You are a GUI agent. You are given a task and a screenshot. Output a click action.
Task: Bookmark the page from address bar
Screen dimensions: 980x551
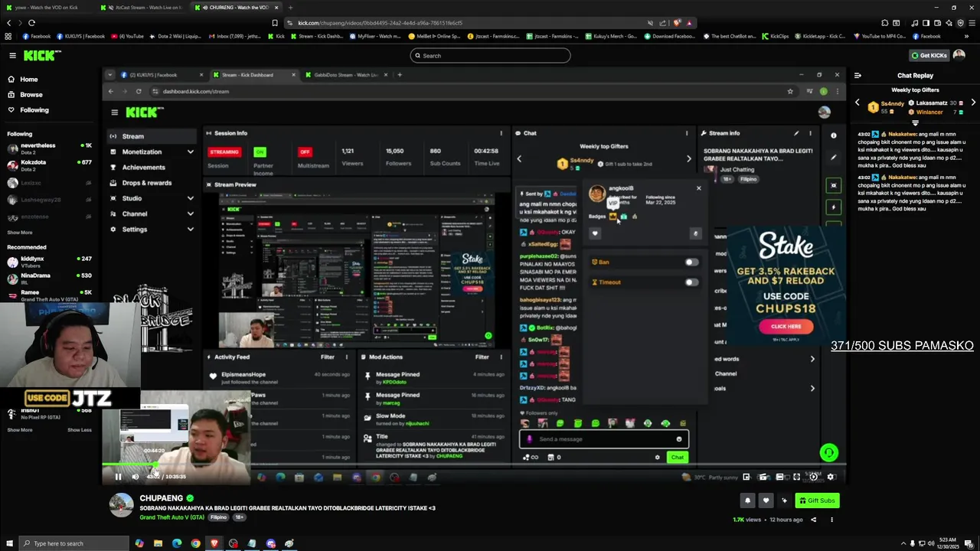275,23
